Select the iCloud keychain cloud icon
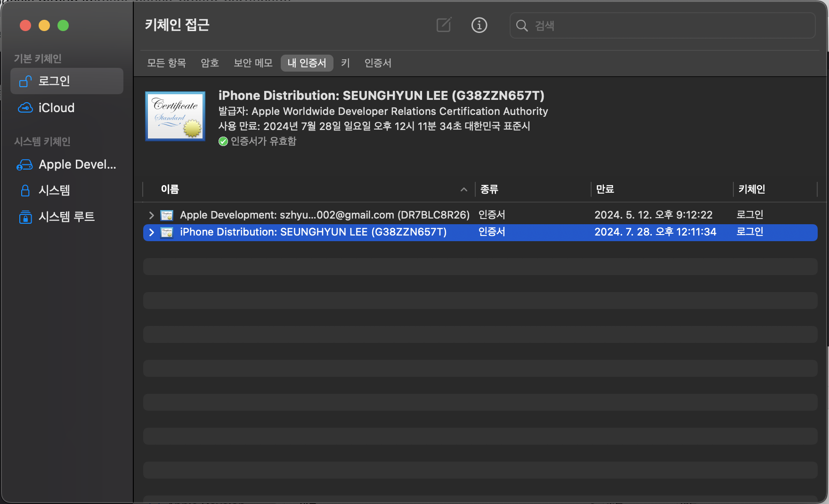 coord(25,108)
